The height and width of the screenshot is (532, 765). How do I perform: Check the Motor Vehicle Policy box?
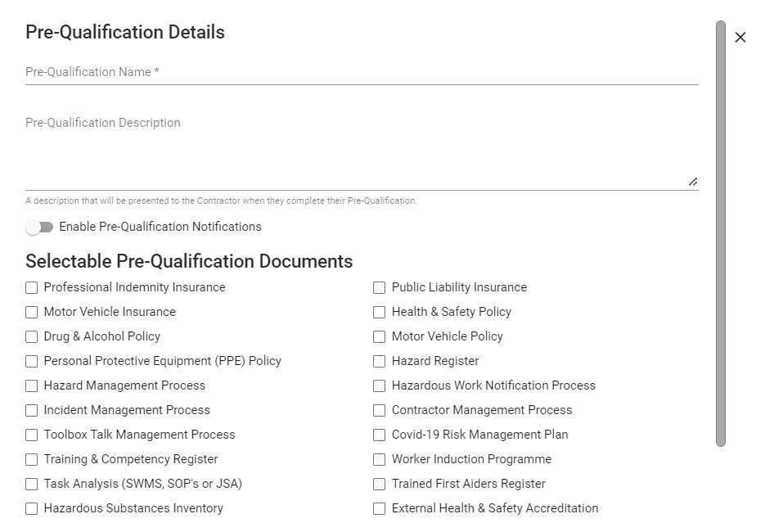pyautogui.click(x=379, y=336)
